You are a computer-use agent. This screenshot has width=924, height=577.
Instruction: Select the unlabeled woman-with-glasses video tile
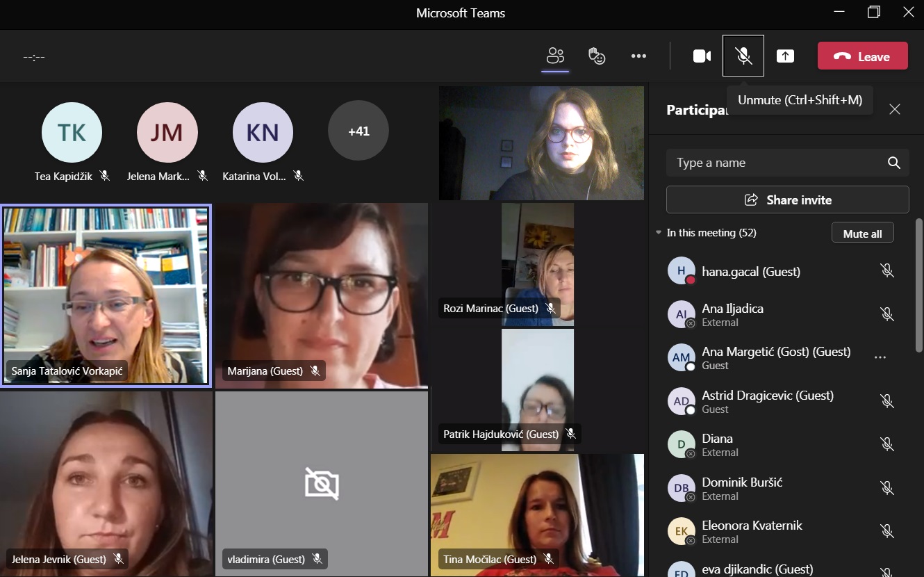point(541,143)
